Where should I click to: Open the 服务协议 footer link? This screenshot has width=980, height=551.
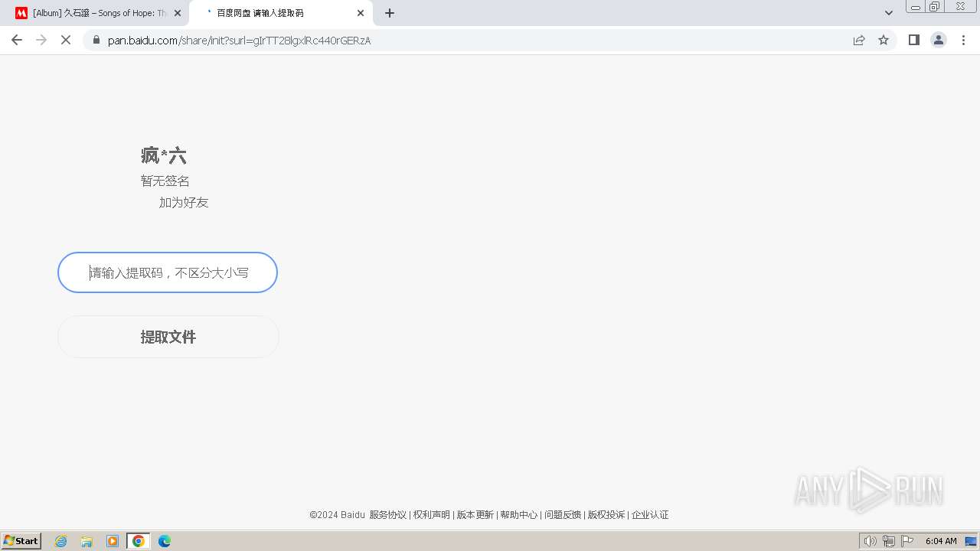[388, 515]
